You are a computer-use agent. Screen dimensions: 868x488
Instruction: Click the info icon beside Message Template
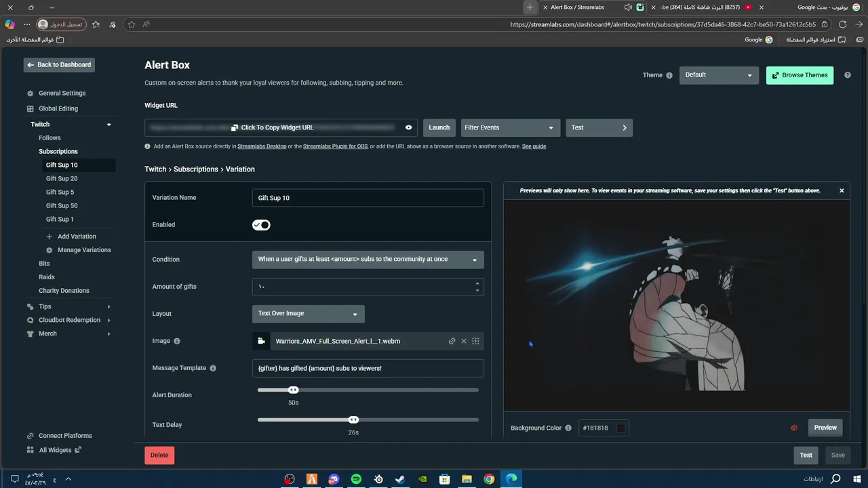click(x=213, y=368)
